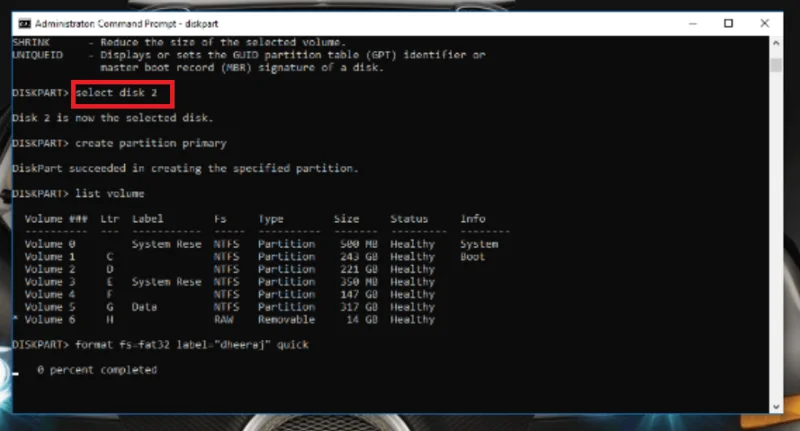Click the Command Prompt icon in title bar
Viewport: 800px width, 431px height.
tap(24, 23)
